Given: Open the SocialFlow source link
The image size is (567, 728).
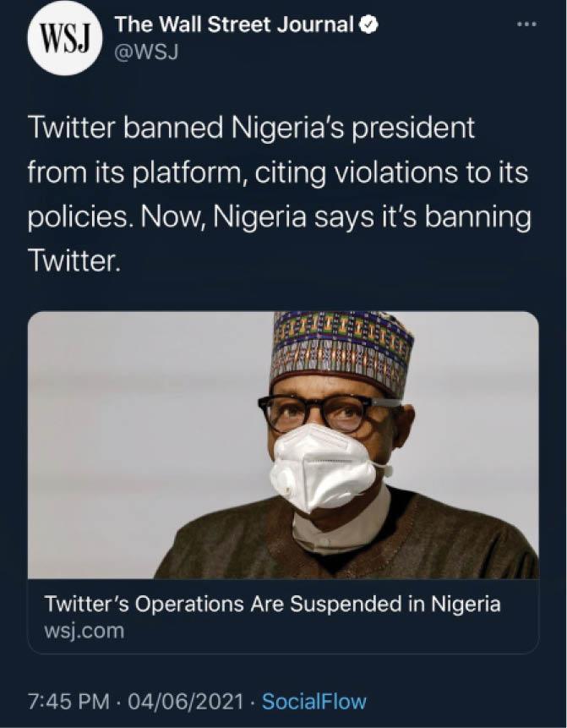Looking at the screenshot, I should 314,701.
